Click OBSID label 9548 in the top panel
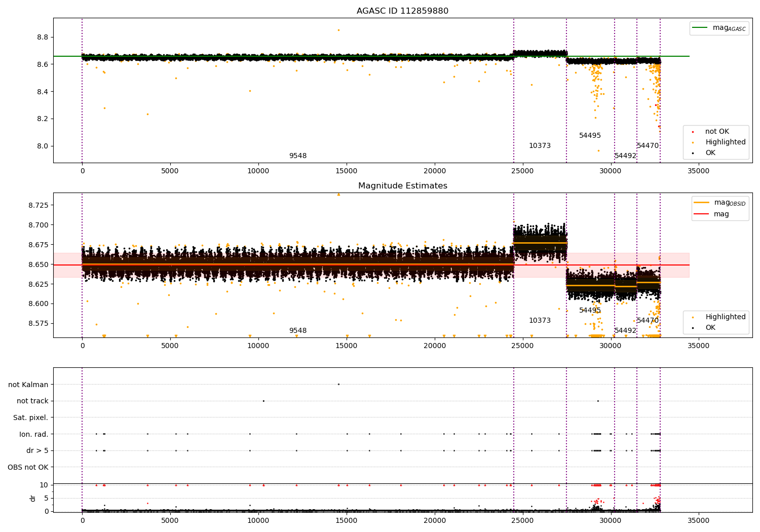This screenshot has height=532, width=760. (x=298, y=156)
